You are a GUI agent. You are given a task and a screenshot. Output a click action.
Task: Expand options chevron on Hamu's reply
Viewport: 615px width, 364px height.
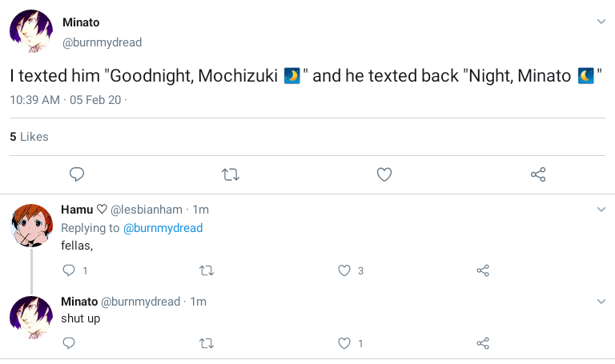click(x=601, y=210)
